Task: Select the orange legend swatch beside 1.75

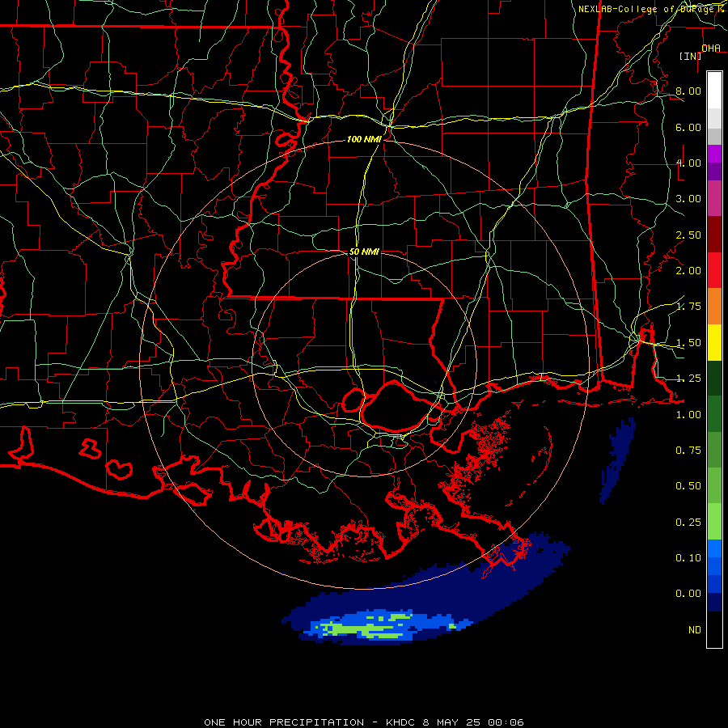Action: pyautogui.click(x=714, y=307)
